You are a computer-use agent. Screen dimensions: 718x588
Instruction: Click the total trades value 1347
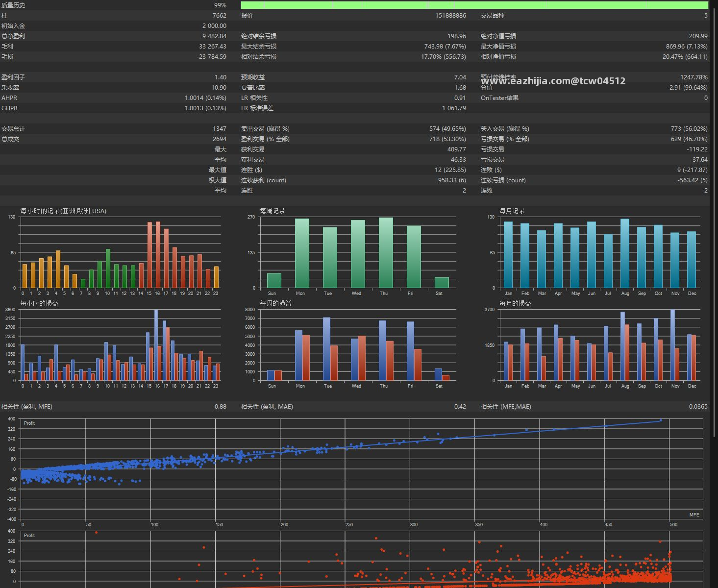click(x=219, y=129)
